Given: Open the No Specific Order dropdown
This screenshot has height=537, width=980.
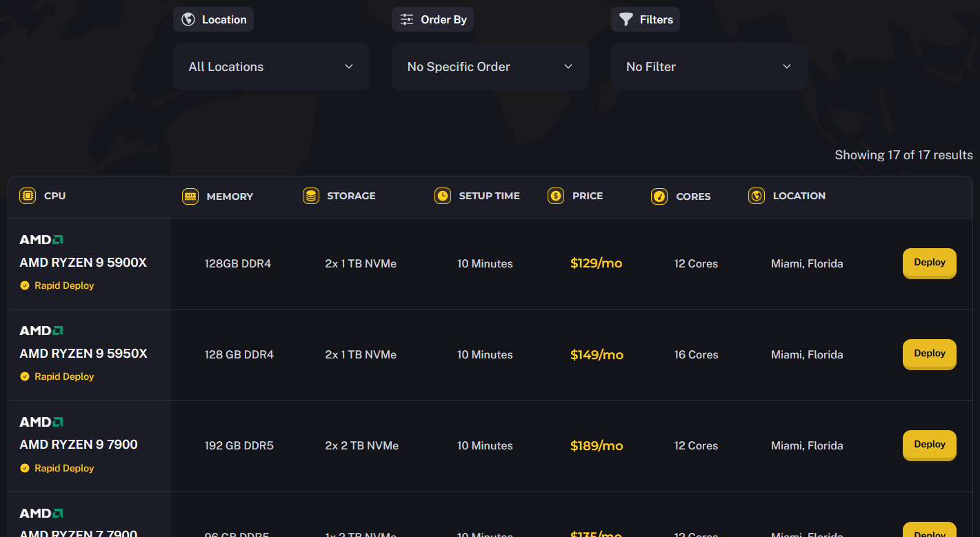Looking at the screenshot, I should (490, 67).
